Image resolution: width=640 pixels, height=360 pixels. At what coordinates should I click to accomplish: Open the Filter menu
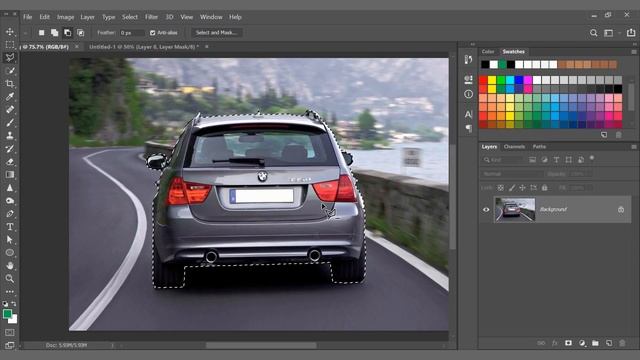click(151, 17)
